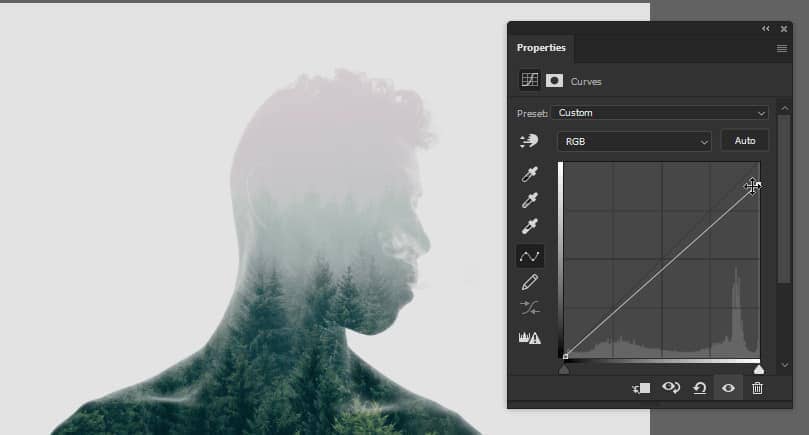
Task: Click the white point input slider
Action: pos(758,369)
